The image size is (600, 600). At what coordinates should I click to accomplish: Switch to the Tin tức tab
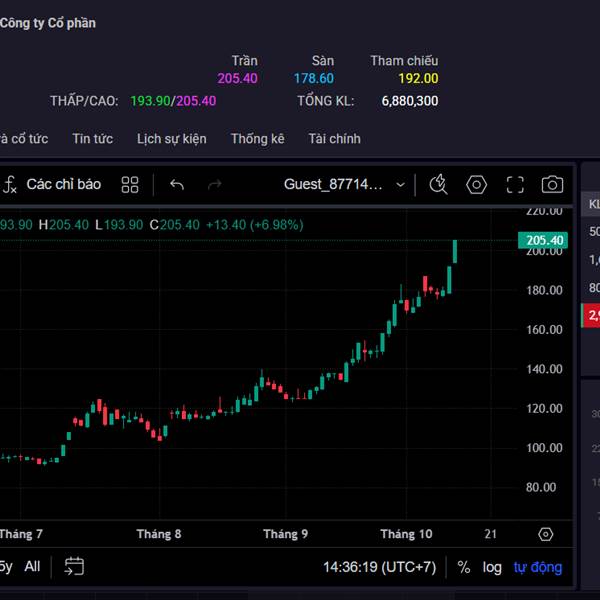pos(92,139)
